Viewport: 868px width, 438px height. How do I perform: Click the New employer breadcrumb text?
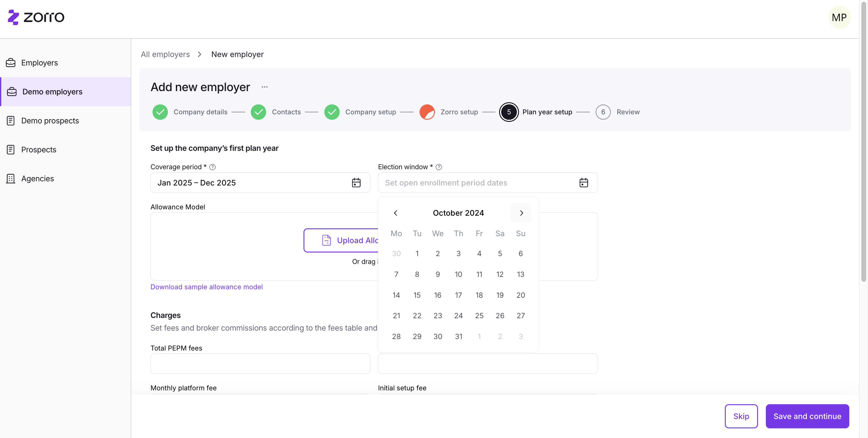(x=237, y=54)
